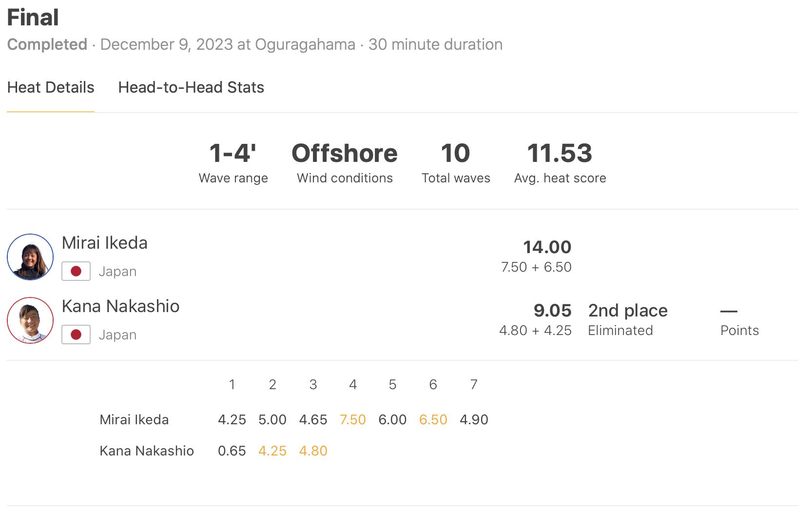Open the Heat Details tab

pos(51,87)
